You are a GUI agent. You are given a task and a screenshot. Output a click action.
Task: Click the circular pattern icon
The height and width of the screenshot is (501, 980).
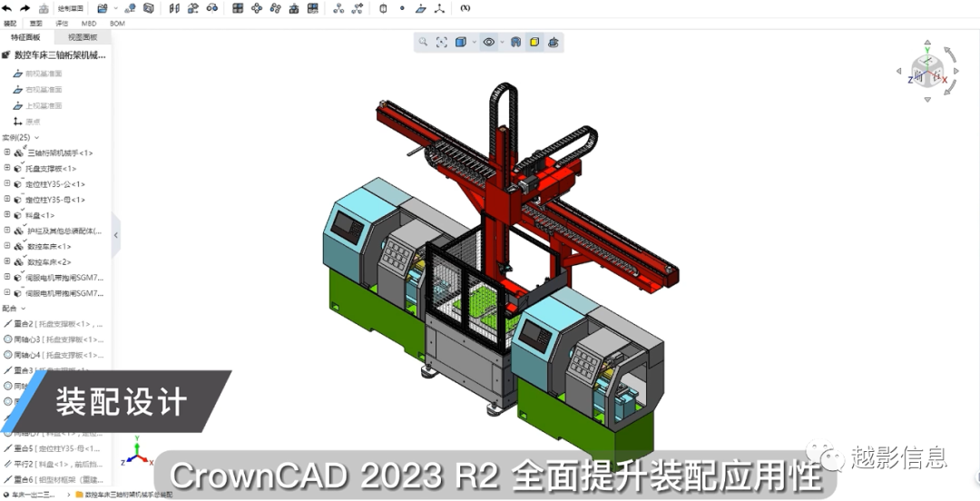(256, 8)
